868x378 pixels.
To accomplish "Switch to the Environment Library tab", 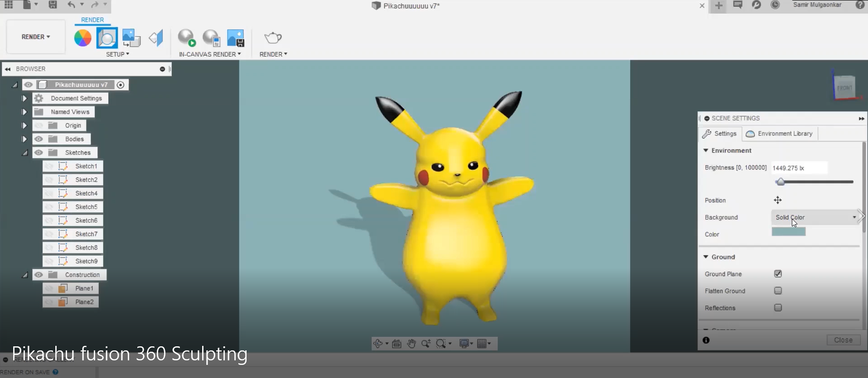I will [780, 134].
